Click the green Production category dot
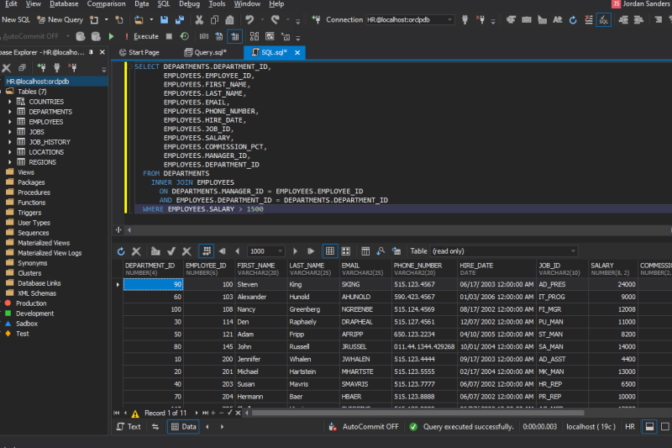 pyautogui.click(x=8, y=303)
